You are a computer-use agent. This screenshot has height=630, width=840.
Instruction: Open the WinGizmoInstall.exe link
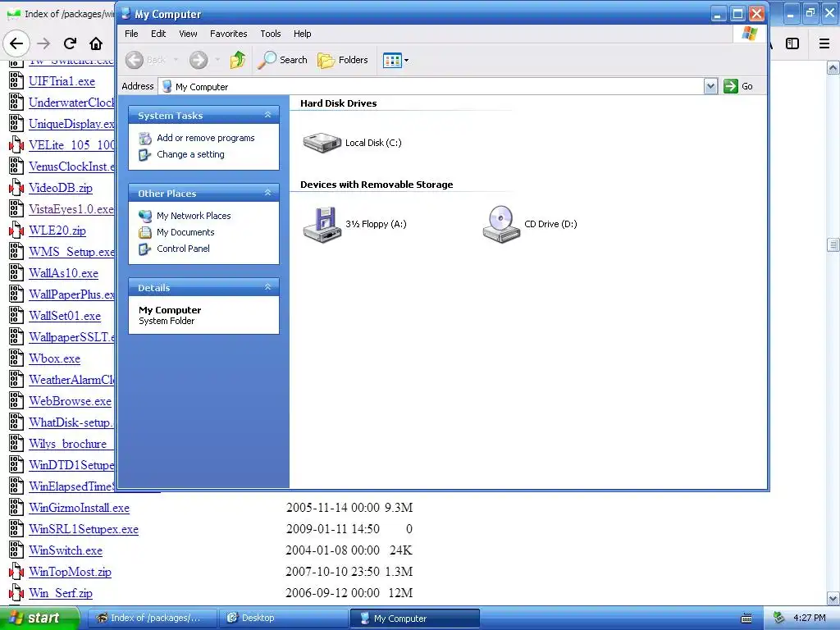click(x=80, y=508)
